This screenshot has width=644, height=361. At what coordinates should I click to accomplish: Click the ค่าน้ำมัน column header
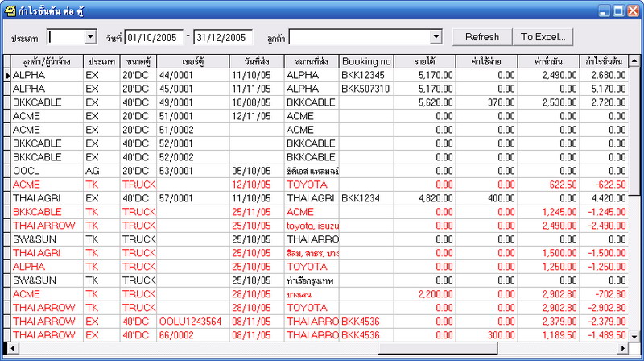click(549, 62)
